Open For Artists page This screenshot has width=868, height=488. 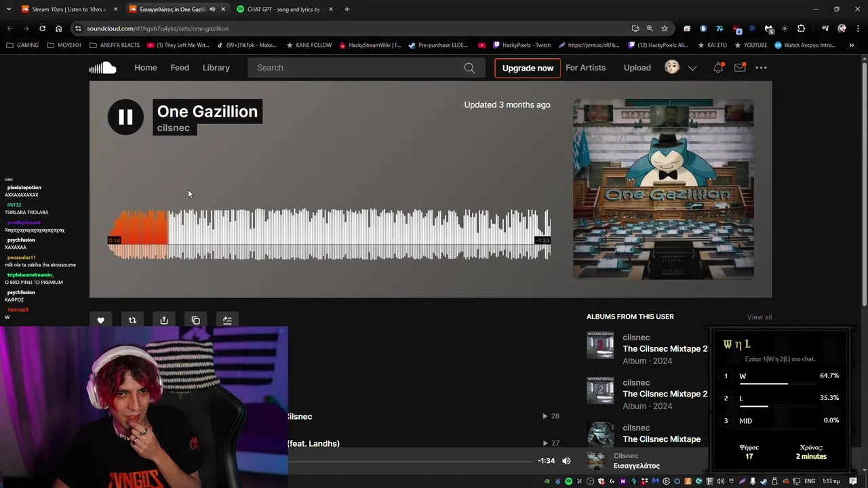click(x=586, y=68)
